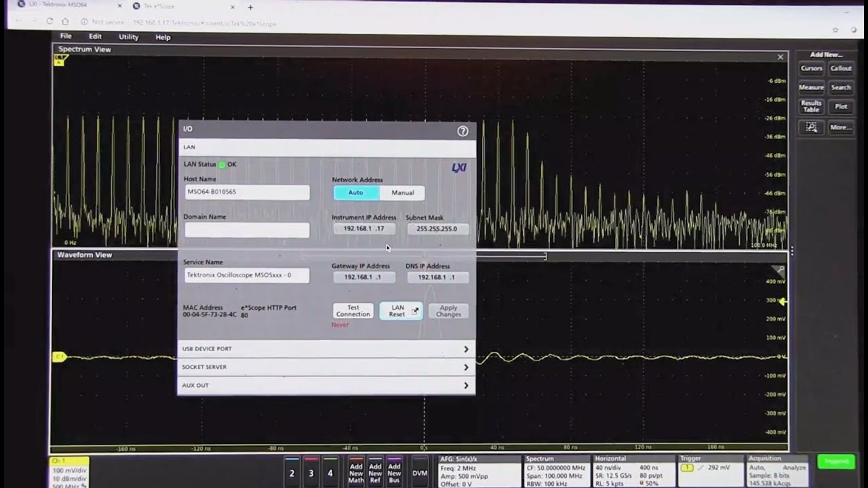868x488 pixels.
Task: Click the Test Connection button
Action: (353, 311)
